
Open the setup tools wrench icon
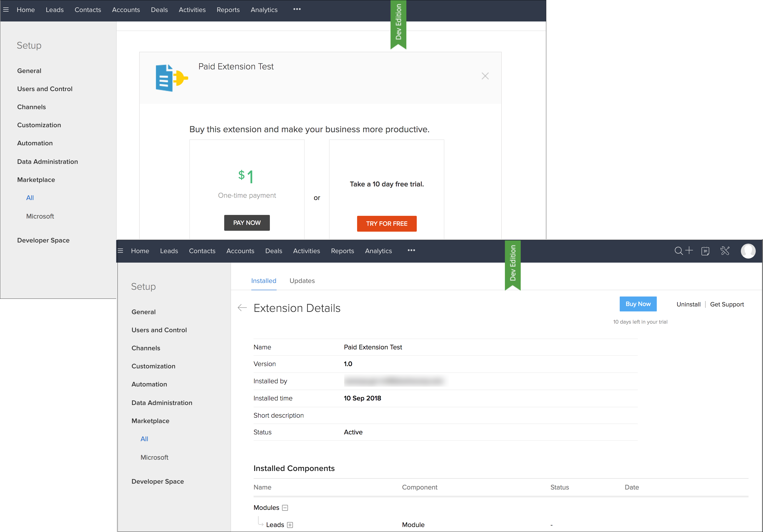pos(725,251)
